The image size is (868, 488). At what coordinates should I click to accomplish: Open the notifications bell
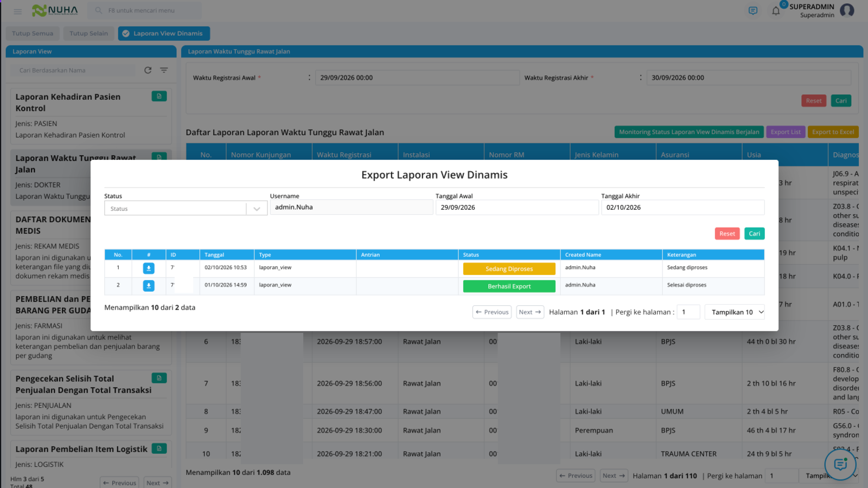tap(776, 11)
